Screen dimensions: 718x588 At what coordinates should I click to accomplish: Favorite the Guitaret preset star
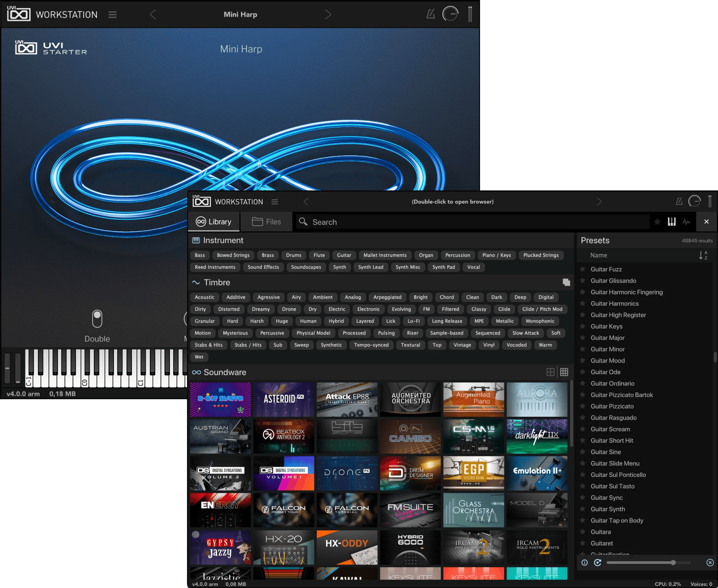pos(583,543)
